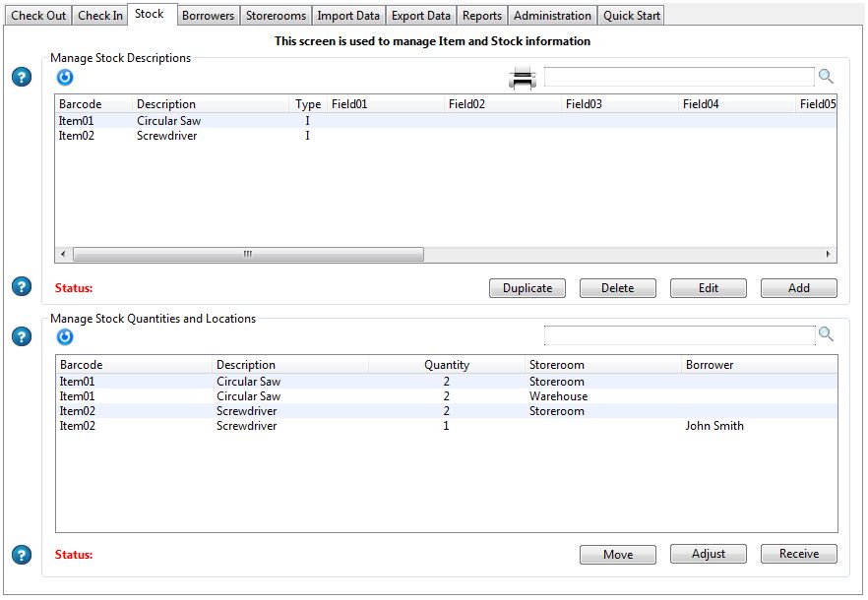
Task: Click refresh icon in Stock Quantities section
Action: (x=65, y=337)
